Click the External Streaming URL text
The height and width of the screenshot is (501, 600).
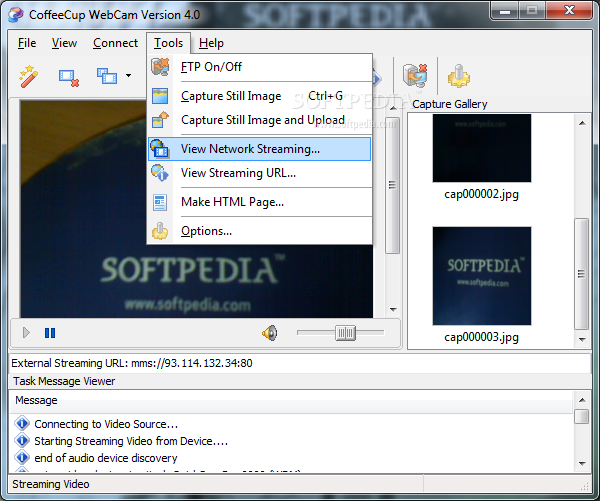(132, 363)
